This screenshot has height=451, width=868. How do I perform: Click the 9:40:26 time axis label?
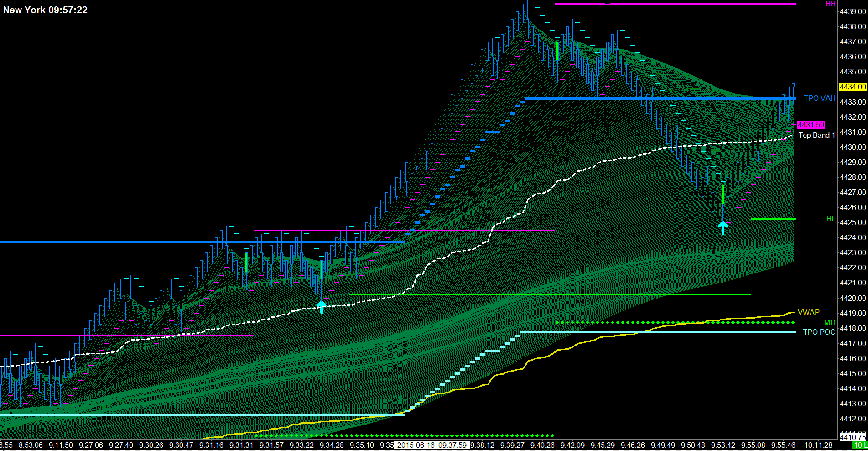pos(542,445)
